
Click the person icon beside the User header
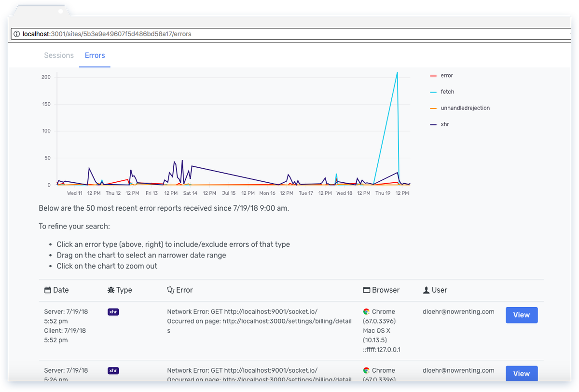click(426, 290)
